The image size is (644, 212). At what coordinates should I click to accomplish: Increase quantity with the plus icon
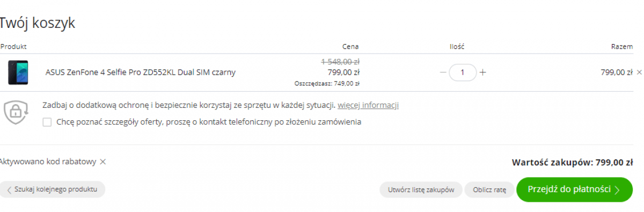pos(482,72)
